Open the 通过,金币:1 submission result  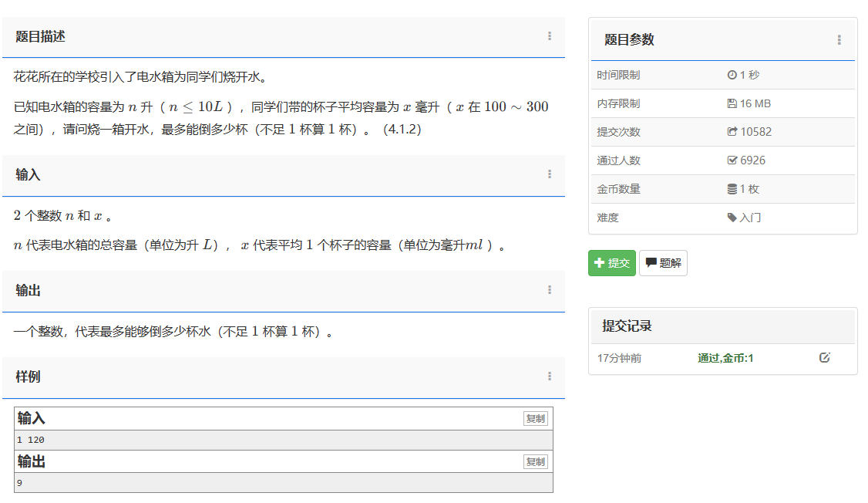(725, 359)
